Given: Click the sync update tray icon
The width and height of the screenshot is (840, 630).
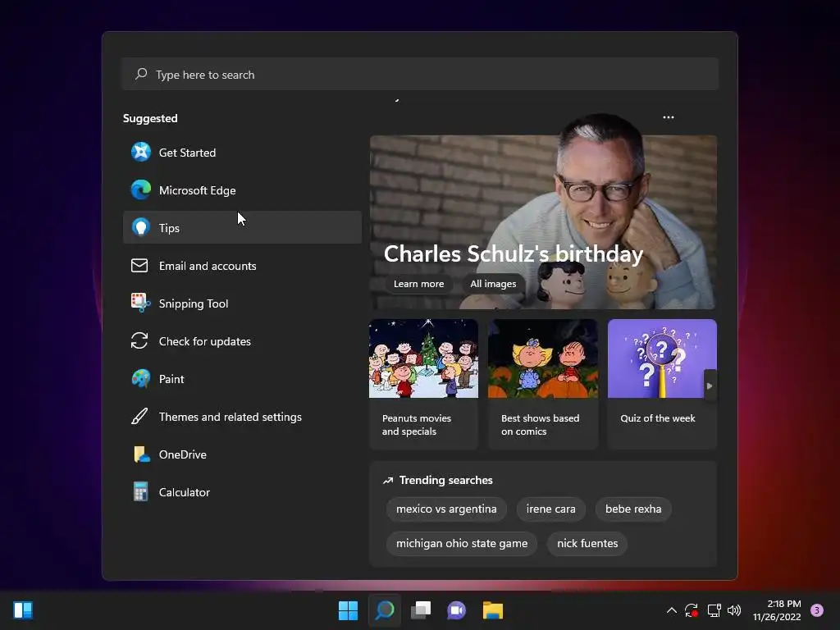Looking at the screenshot, I should 691,610.
